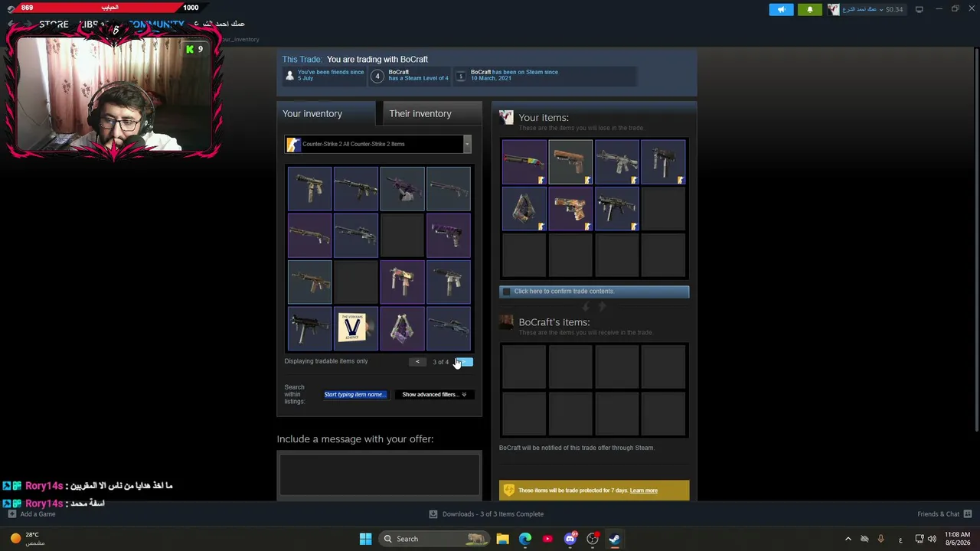
Task: Open Discord from the taskbar
Action: tap(570, 539)
